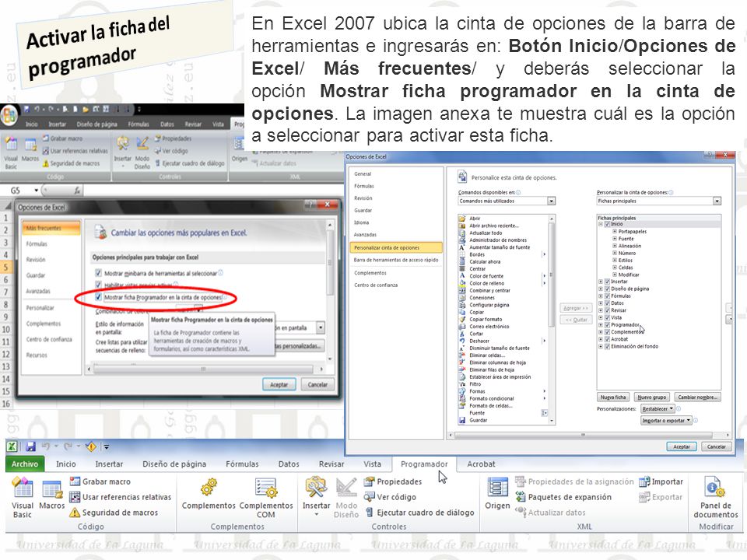
Task: Uncheck the Datos checkbox in the tree
Action: coord(608,303)
